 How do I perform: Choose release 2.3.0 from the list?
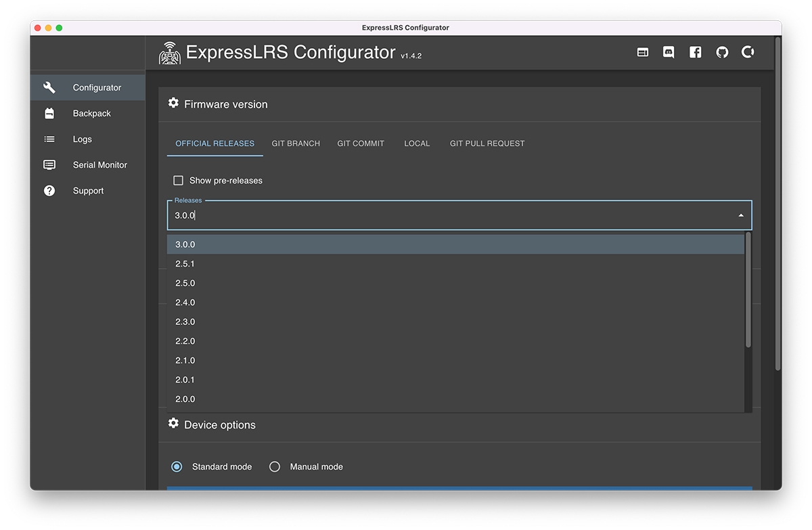coord(455,322)
